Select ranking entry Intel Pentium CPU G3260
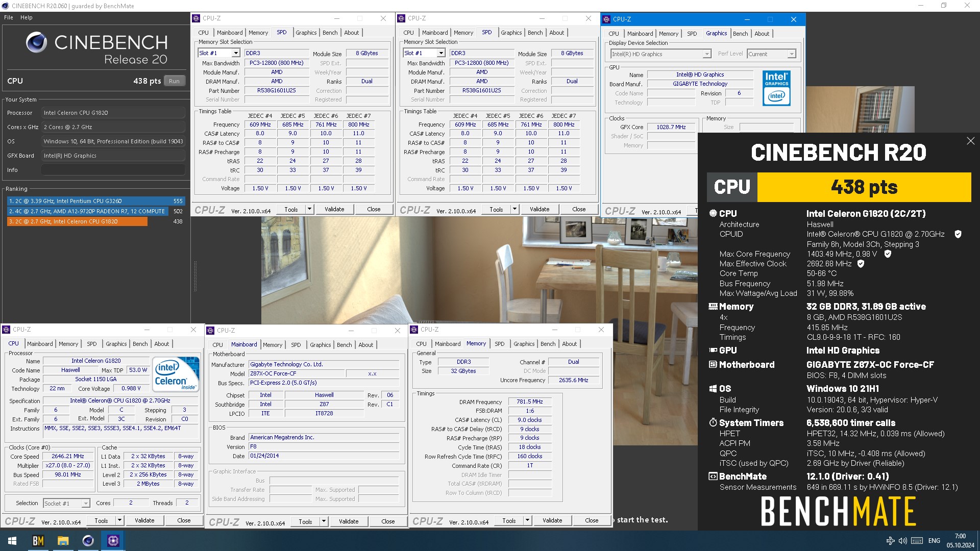The height and width of the screenshot is (551, 980). (95, 201)
